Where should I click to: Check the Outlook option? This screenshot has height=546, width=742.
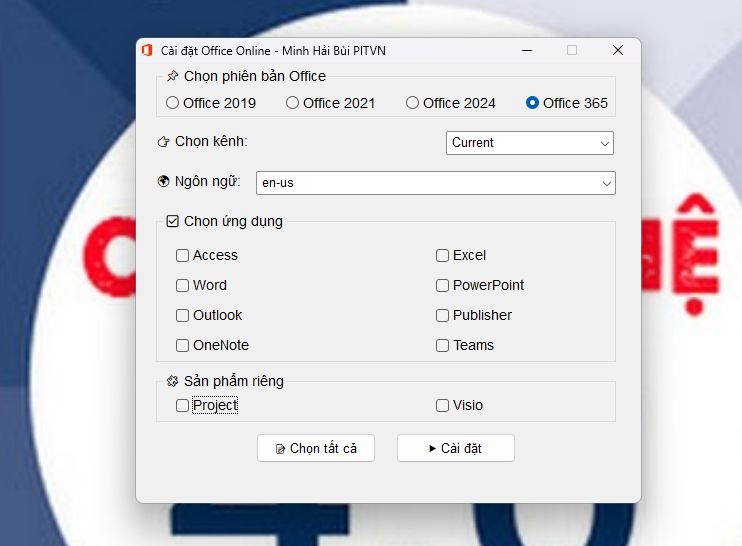pyautogui.click(x=183, y=316)
